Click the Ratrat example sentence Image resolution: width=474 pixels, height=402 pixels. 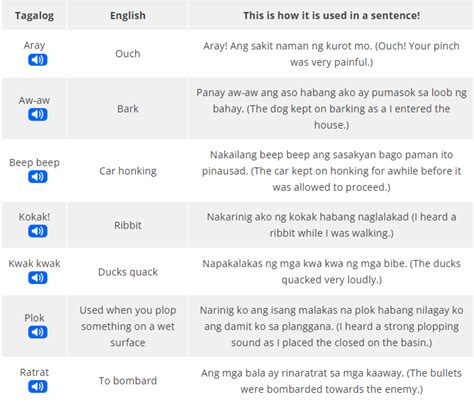click(x=331, y=381)
